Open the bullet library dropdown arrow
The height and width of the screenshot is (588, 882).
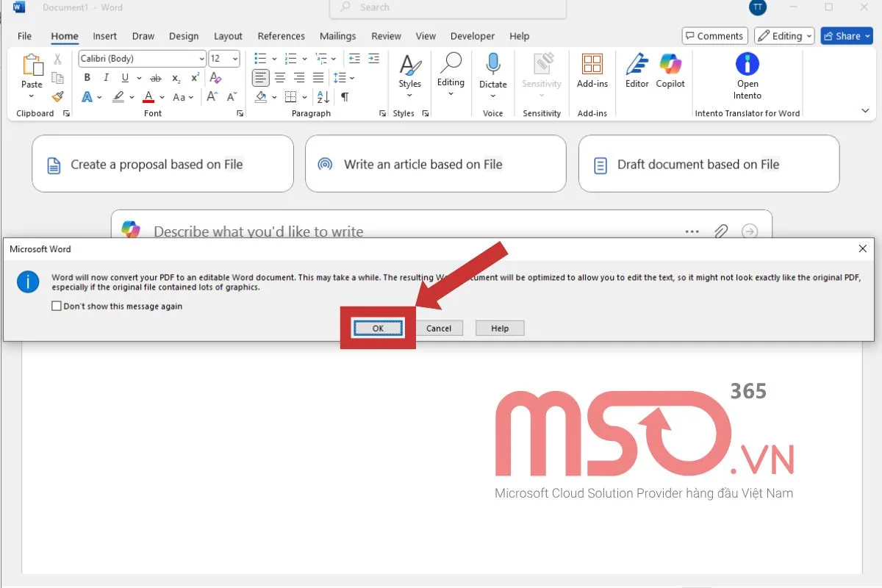[x=274, y=59]
